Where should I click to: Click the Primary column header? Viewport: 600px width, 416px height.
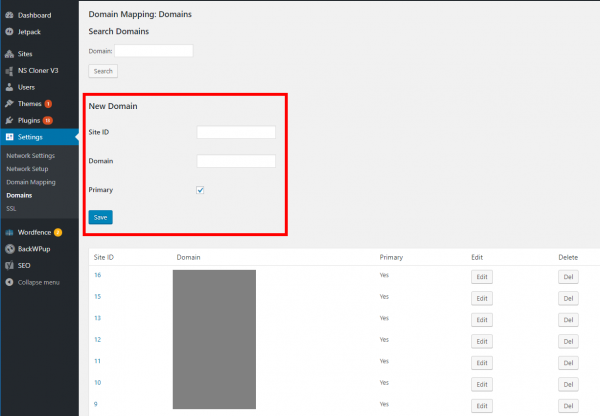(x=391, y=258)
